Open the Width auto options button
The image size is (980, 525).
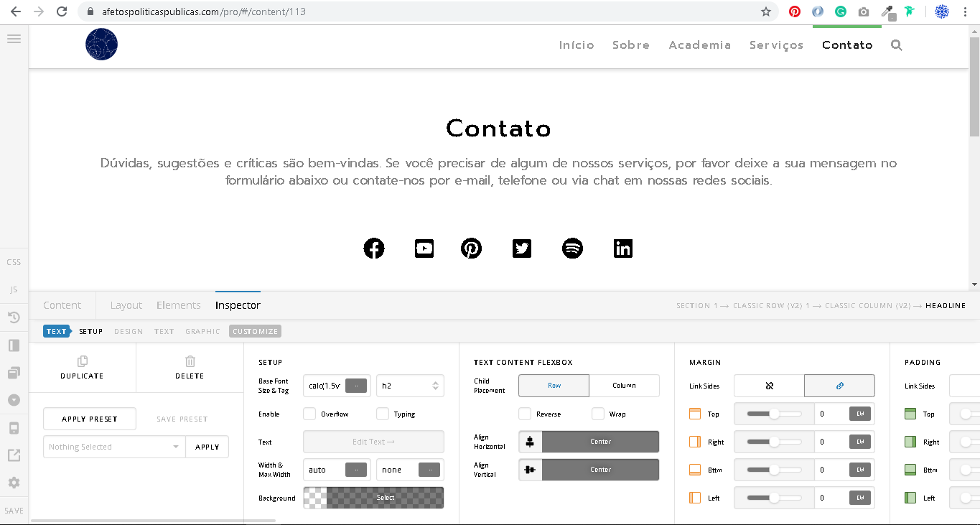(x=356, y=470)
